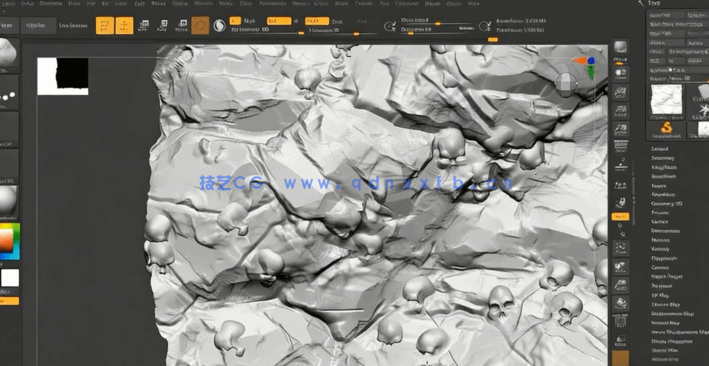Image resolution: width=709 pixels, height=366 pixels.
Task: Click the Focal Shift circular icon
Action: 389,26
